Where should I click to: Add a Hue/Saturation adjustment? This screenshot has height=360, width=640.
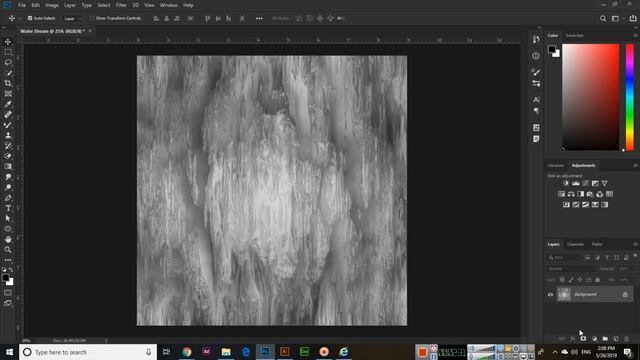point(562,194)
